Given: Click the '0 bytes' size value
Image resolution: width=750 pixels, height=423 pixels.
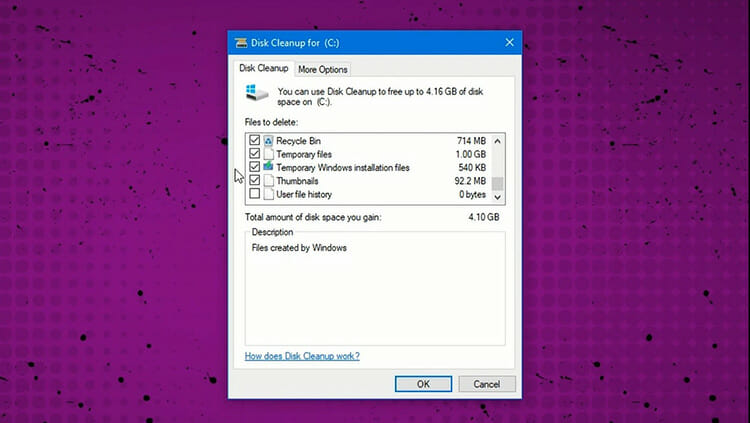Looking at the screenshot, I should (473, 194).
